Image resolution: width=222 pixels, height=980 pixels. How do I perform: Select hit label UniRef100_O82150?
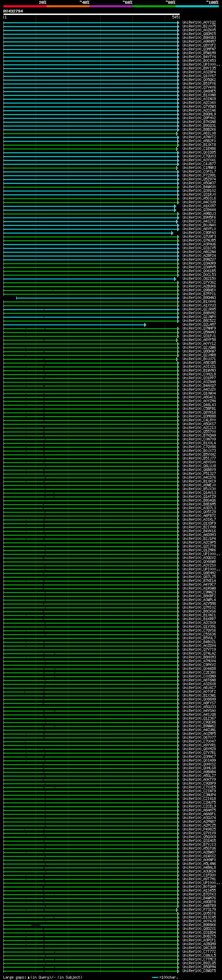tap(199, 279)
